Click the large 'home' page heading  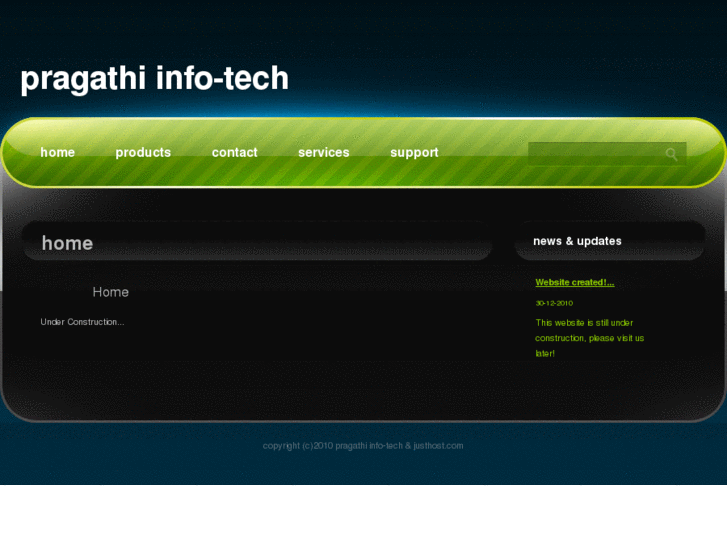tap(67, 243)
